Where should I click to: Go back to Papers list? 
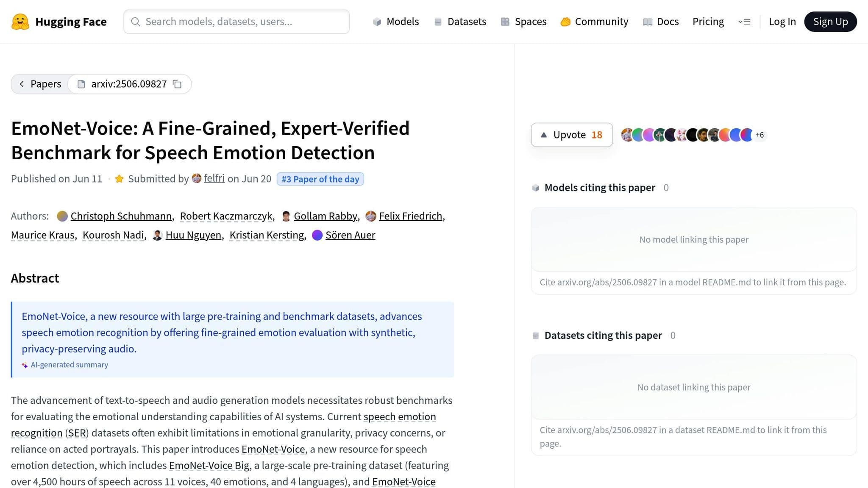[40, 84]
